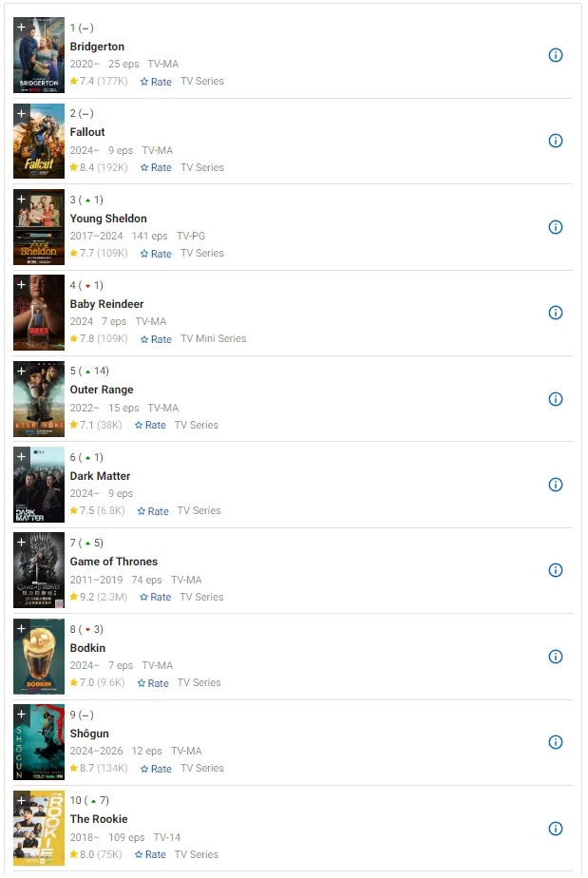Add Young Sheldon to watchlist via plus icon
Image resolution: width=588 pixels, height=878 pixels.
[x=21, y=200]
